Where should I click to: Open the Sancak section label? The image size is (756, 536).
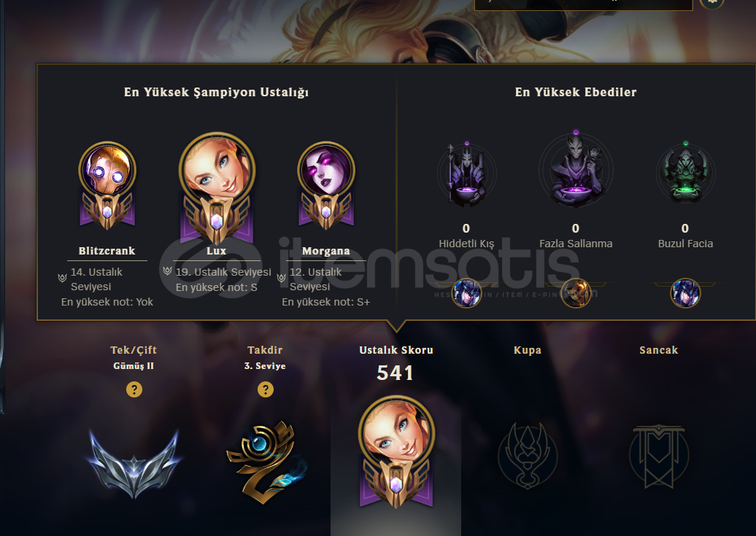659,350
